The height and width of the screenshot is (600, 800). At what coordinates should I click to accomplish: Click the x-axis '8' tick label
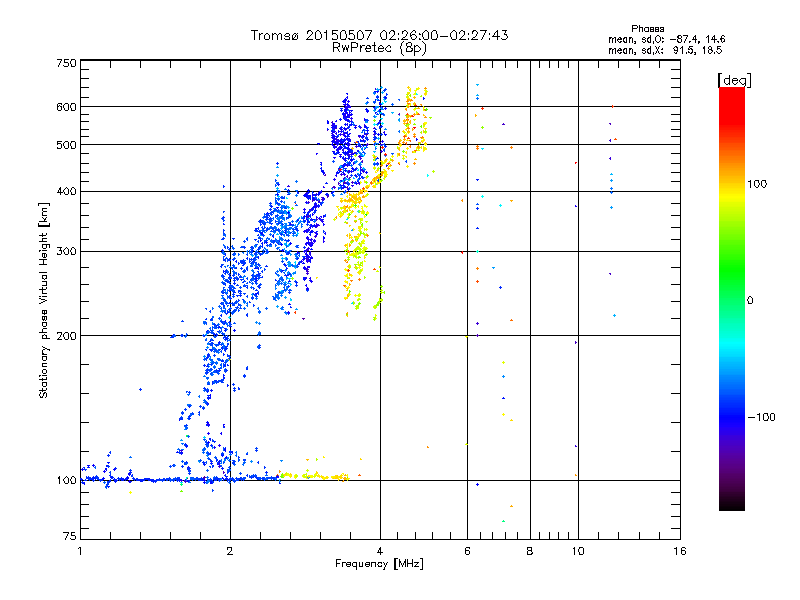click(530, 551)
